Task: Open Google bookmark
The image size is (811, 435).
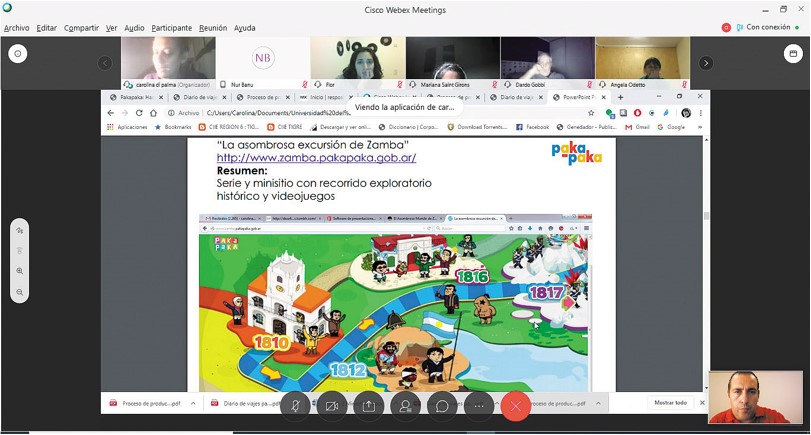Action: click(x=671, y=127)
